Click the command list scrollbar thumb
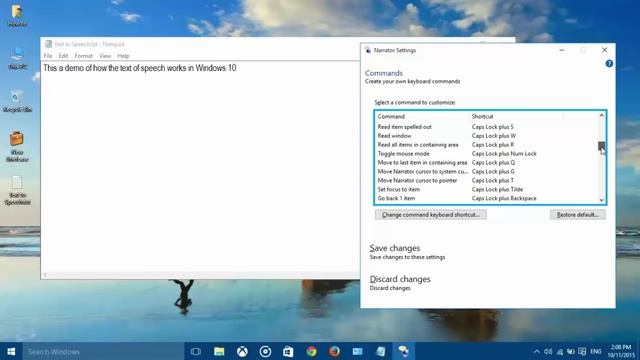640x360 pixels. (x=601, y=146)
